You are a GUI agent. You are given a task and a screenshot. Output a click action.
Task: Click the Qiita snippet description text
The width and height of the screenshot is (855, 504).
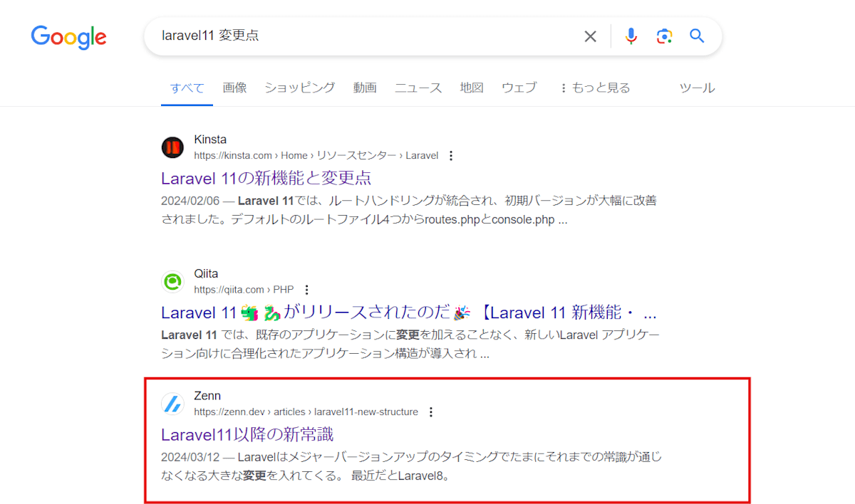tap(411, 344)
